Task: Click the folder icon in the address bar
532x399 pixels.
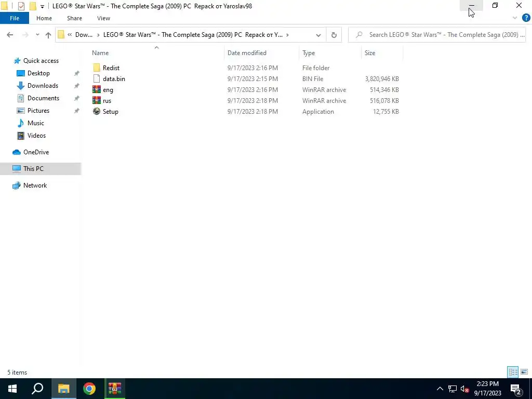Action: click(61, 35)
